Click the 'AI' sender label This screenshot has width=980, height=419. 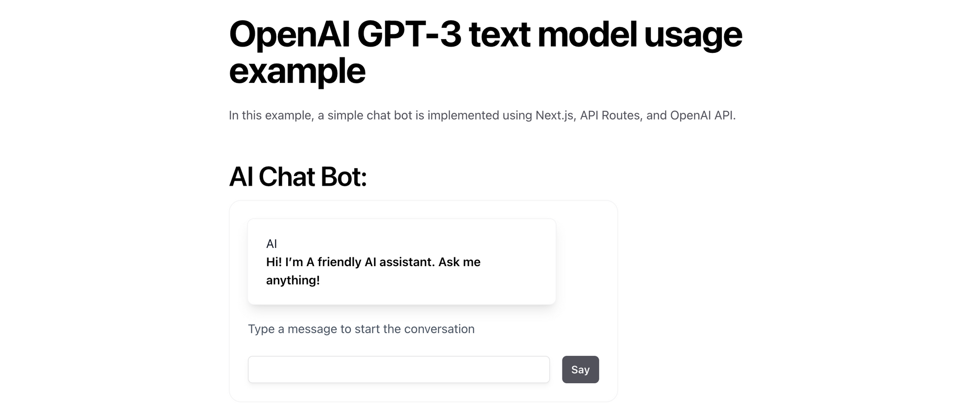point(272,244)
